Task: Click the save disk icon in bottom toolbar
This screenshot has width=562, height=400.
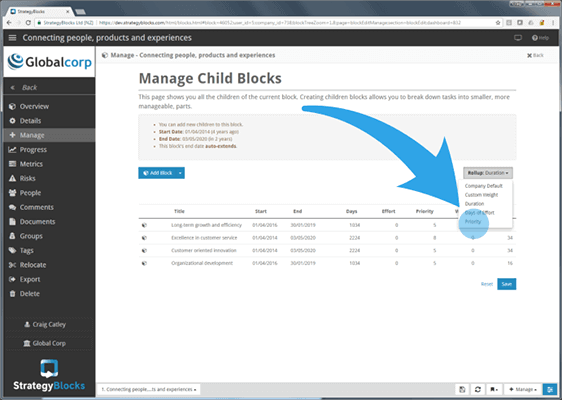Action: point(462,389)
